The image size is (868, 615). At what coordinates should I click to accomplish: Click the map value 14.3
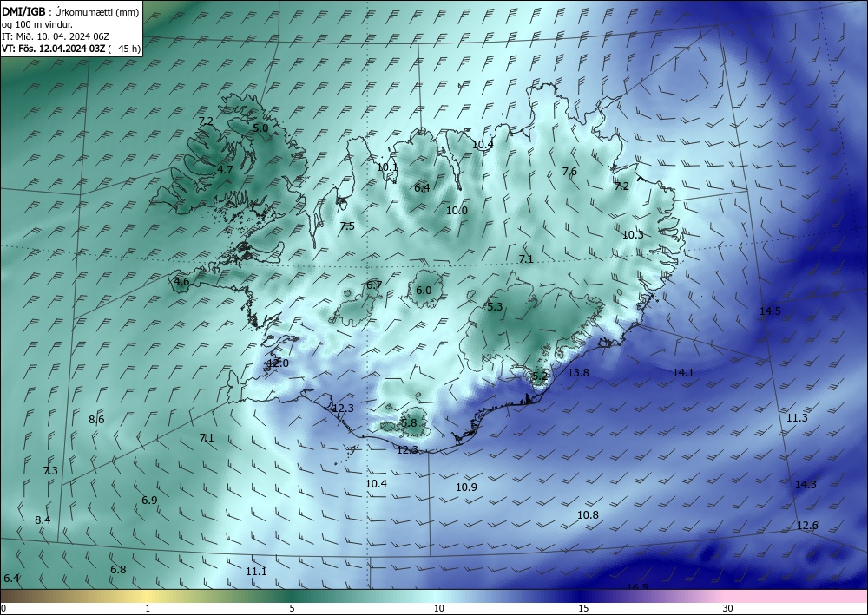806,485
